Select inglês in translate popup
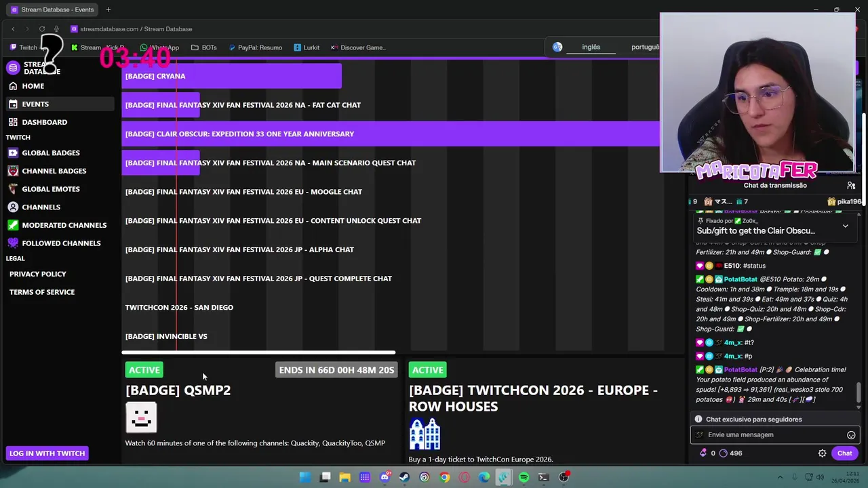 (x=591, y=47)
